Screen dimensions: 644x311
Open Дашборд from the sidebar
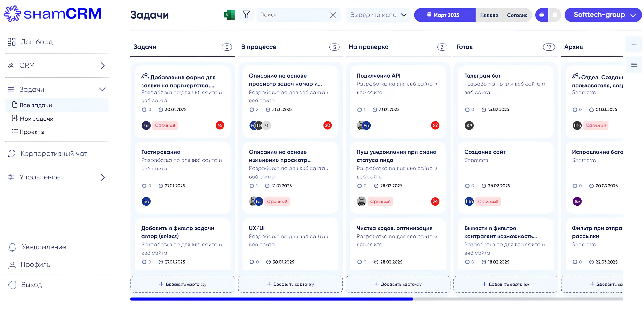tap(36, 42)
